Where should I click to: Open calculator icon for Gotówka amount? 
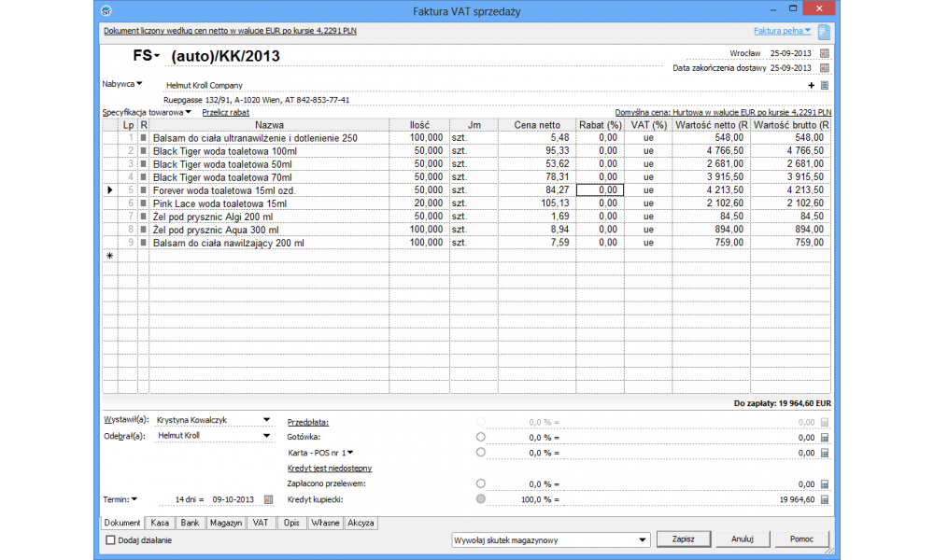pyautogui.click(x=825, y=437)
